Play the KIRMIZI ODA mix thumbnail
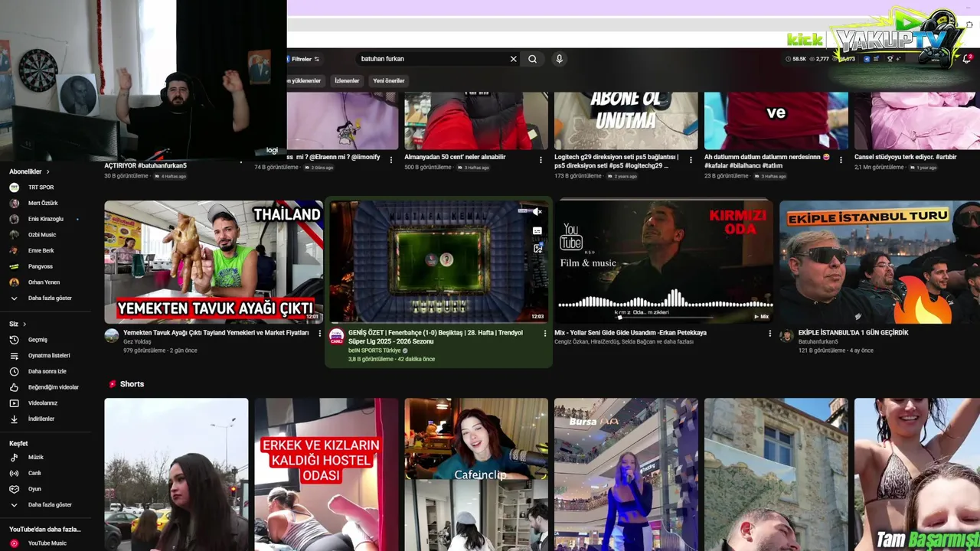Screen dimensions: 980x551 664,262
